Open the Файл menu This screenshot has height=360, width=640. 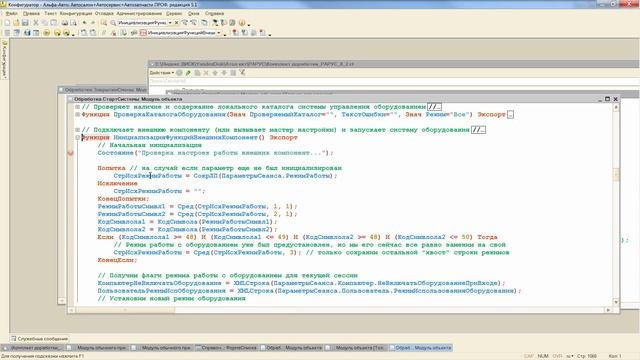click(x=11, y=13)
